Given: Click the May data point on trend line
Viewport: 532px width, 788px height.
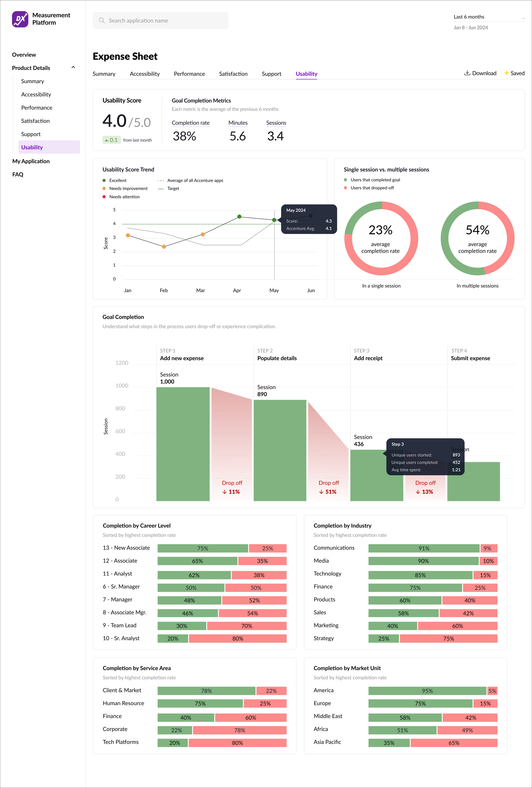Looking at the screenshot, I should click(274, 220).
